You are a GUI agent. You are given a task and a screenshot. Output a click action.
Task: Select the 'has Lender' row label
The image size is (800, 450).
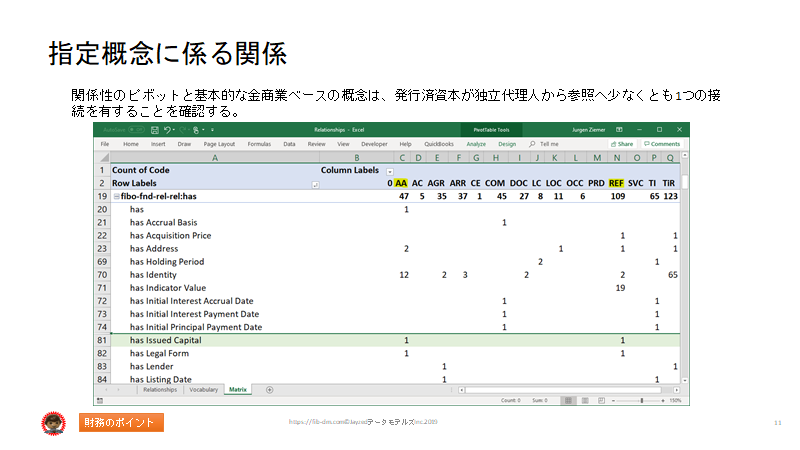152,366
